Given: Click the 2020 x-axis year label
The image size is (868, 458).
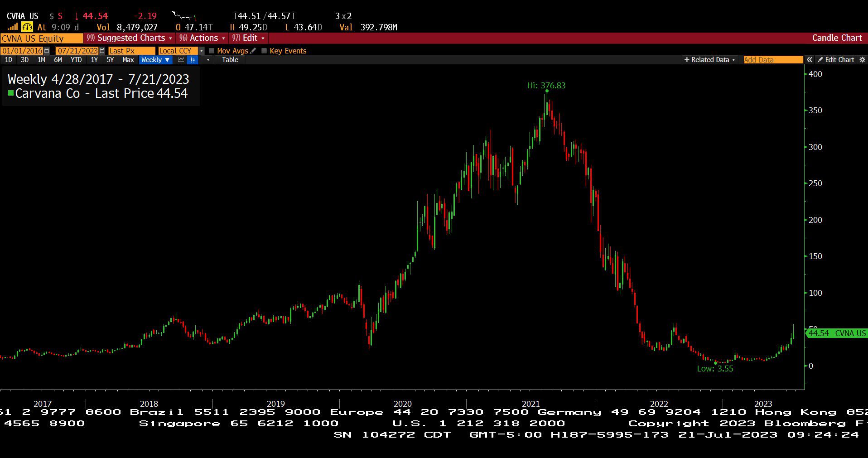Looking at the screenshot, I should [x=402, y=404].
